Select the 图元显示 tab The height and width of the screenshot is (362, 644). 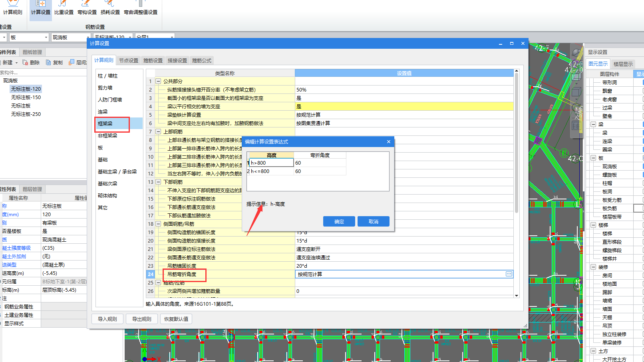coord(598,64)
